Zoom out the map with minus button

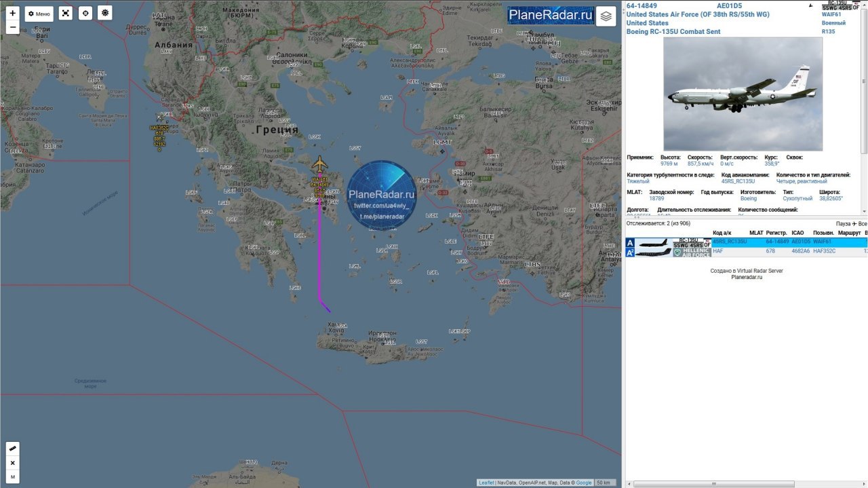(12, 28)
